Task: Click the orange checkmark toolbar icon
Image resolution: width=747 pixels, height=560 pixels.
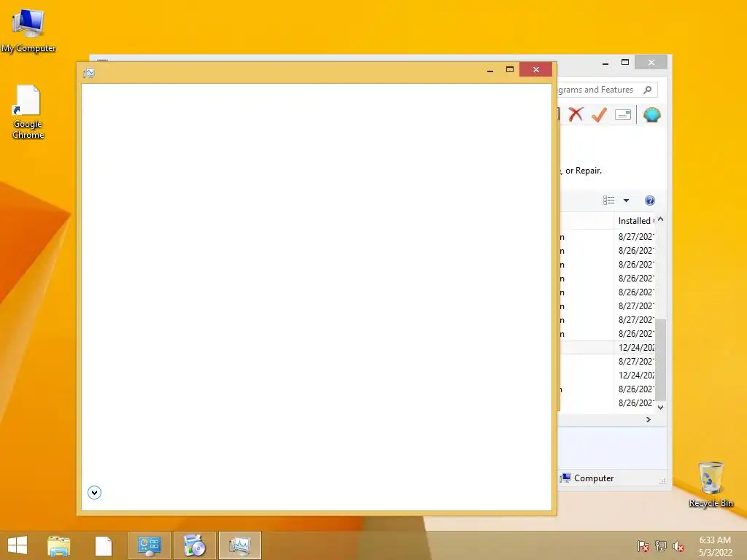Action: [599, 114]
